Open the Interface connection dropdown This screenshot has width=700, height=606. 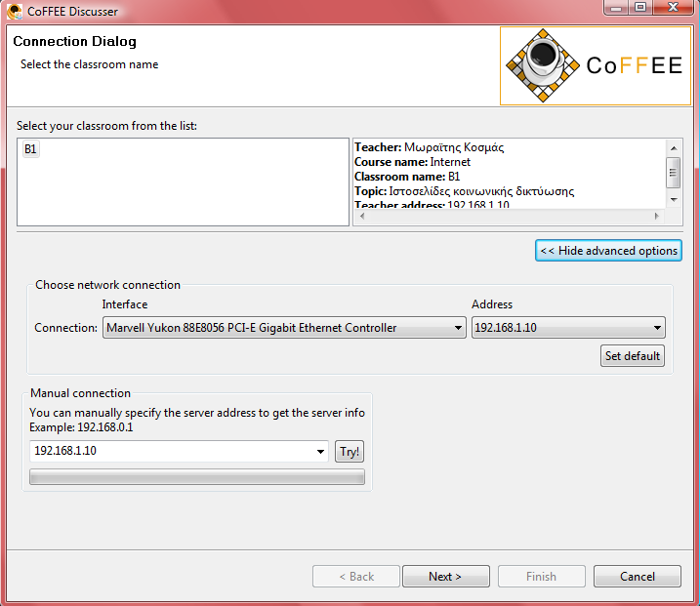[x=284, y=328]
